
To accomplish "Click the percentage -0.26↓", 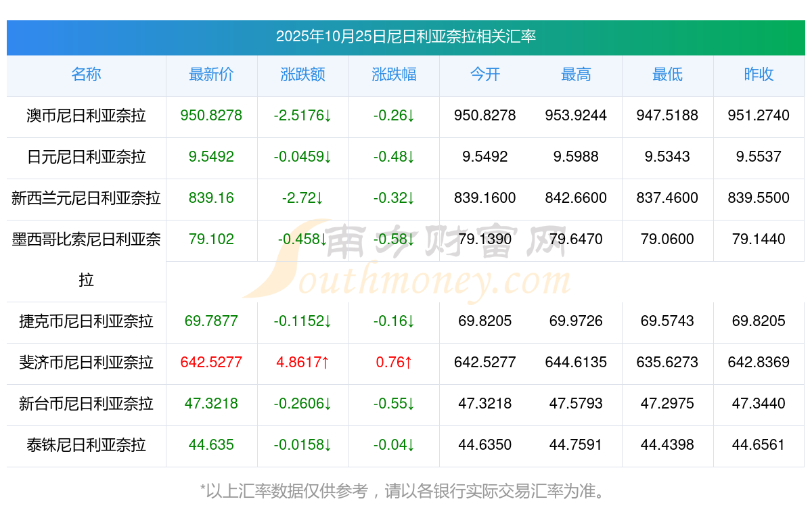I will pyautogui.click(x=394, y=116).
